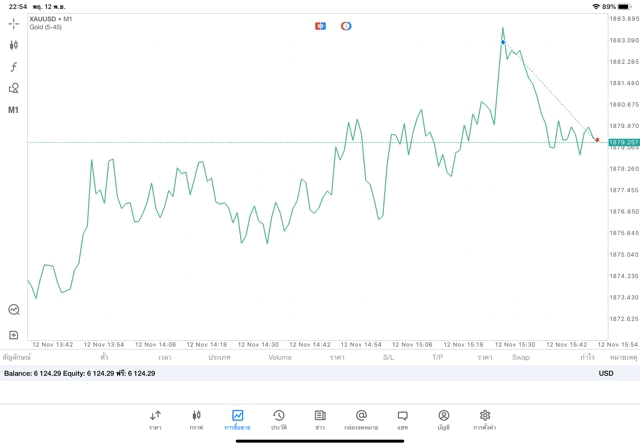Screen dimensions: 640x447
Task: Switch to the Quotes (ราคา) tab
Action: click(x=155, y=419)
